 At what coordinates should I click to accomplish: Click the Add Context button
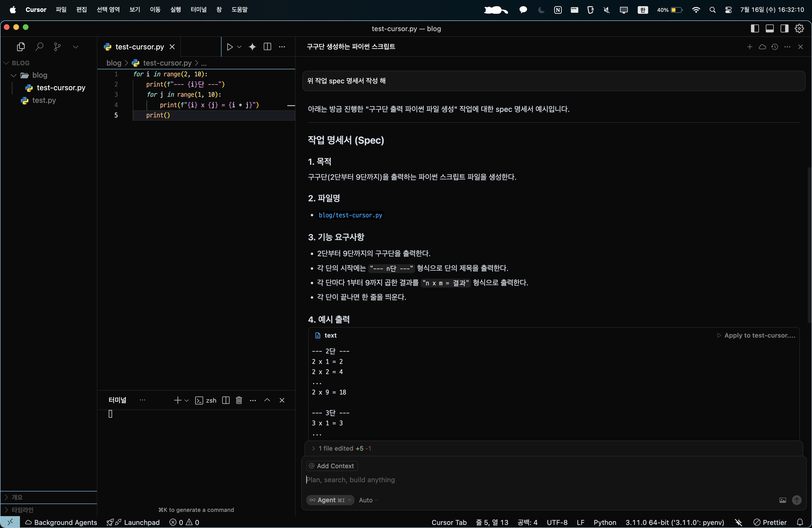click(x=332, y=466)
